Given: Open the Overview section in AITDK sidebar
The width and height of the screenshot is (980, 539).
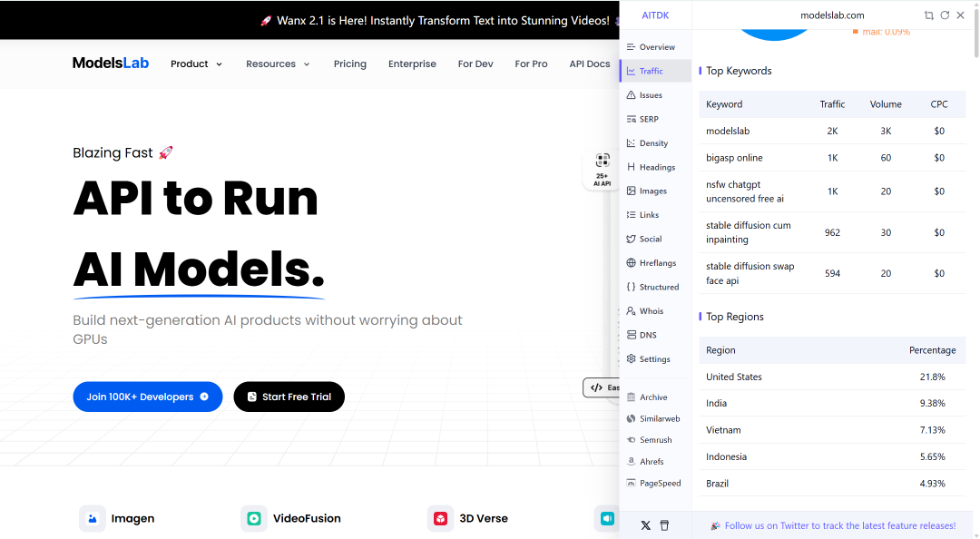Looking at the screenshot, I should point(655,47).
